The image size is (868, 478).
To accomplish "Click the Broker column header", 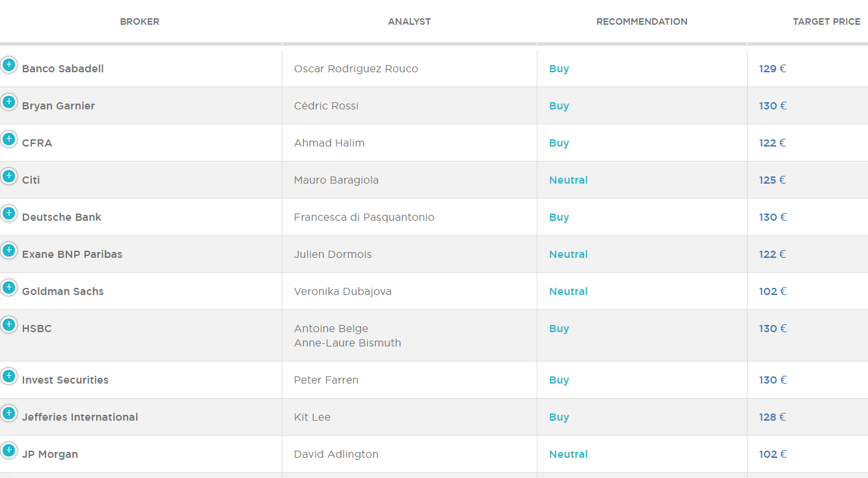I will tap(140, 21).
